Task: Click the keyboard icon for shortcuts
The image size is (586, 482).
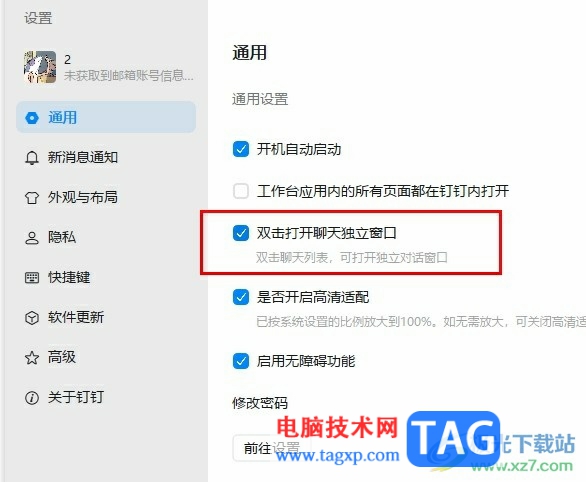Action: tap(32, 278)
